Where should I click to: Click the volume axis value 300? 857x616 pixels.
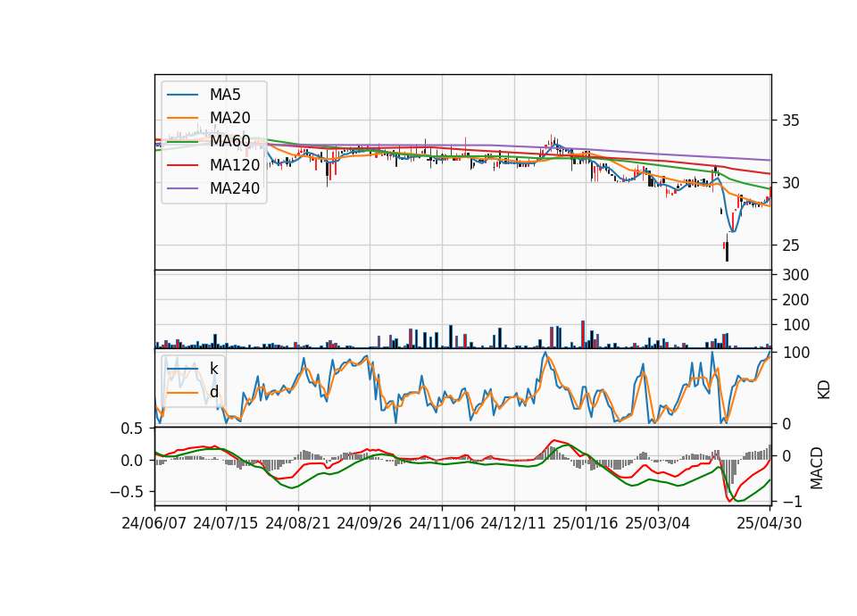point(795,275)
